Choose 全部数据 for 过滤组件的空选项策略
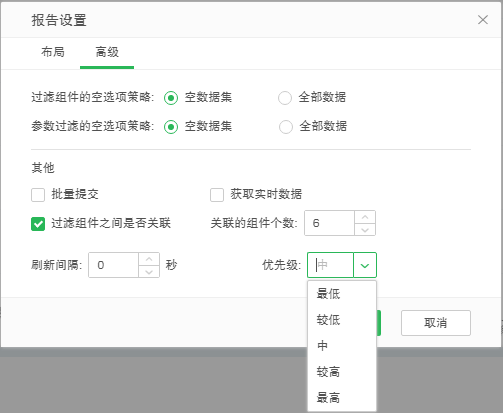The height and width of the screenshot is (413, 503). [x=285, y=98]
